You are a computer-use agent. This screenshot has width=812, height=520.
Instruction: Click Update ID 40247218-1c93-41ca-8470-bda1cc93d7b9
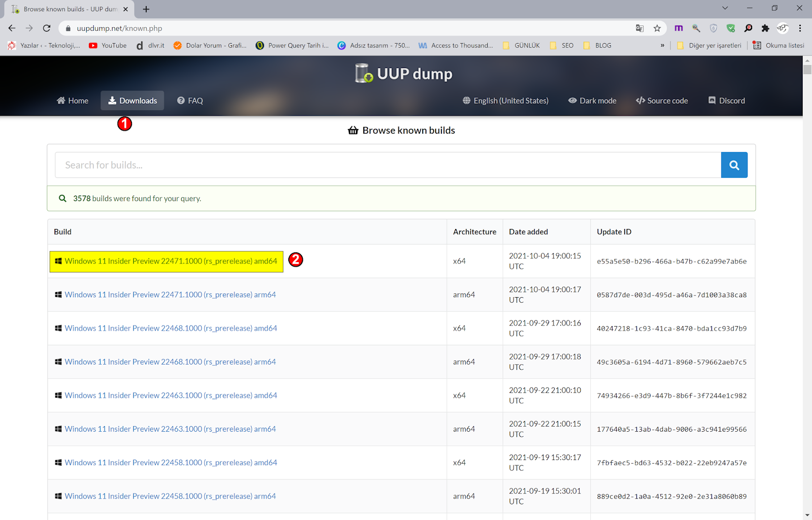671,329
